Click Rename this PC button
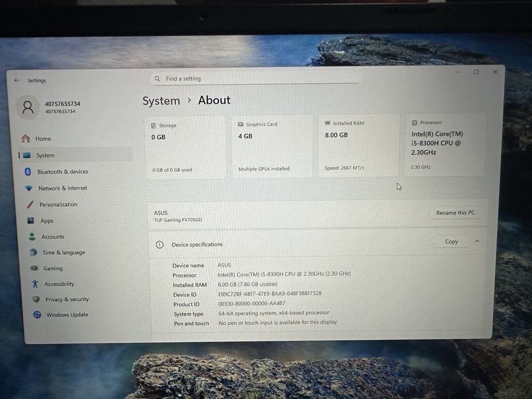This screenshot has width=532, height=399. [x=456, y=213]
